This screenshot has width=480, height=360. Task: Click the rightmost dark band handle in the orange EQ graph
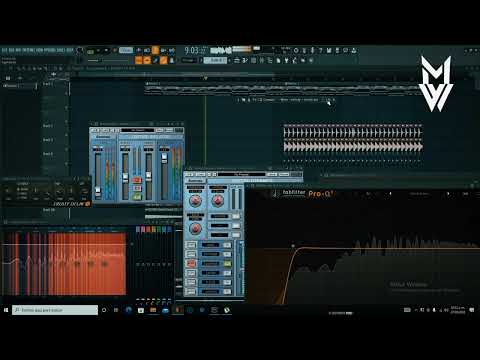point(104,264)
